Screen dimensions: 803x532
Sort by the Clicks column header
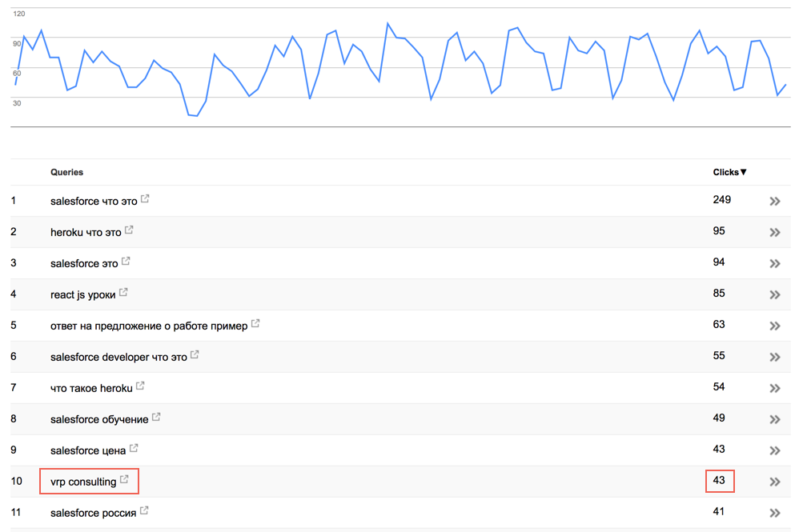(x=730, y=172)
